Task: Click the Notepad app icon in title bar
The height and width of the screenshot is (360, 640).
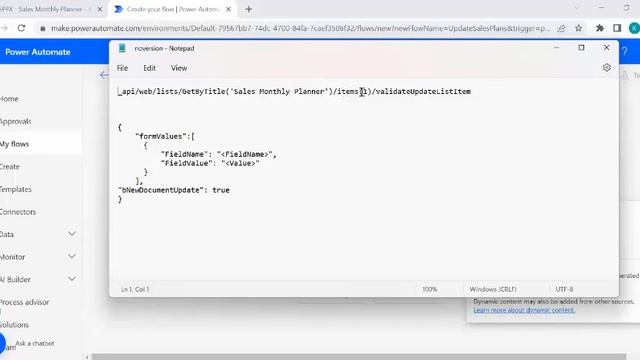Action: tap(122, 48)
